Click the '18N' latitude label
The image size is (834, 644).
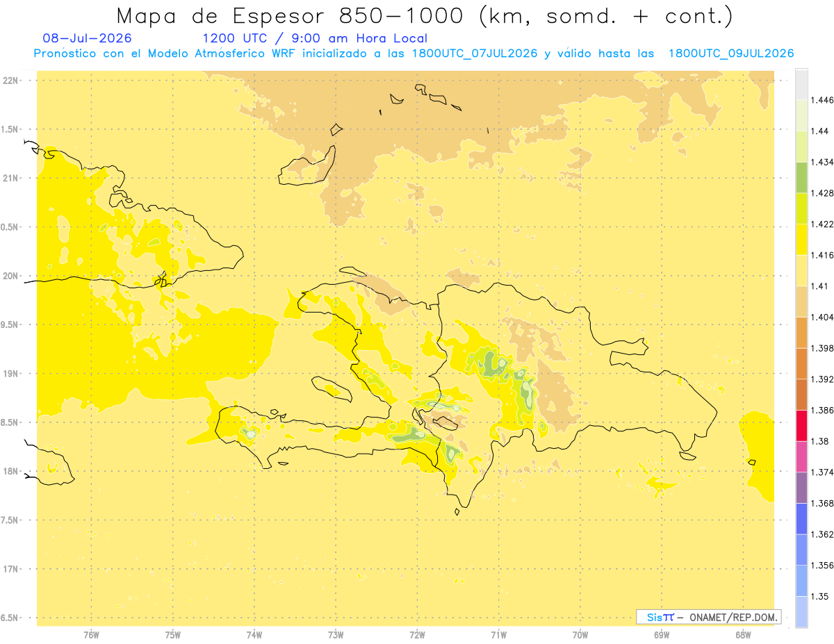[10, 471]
